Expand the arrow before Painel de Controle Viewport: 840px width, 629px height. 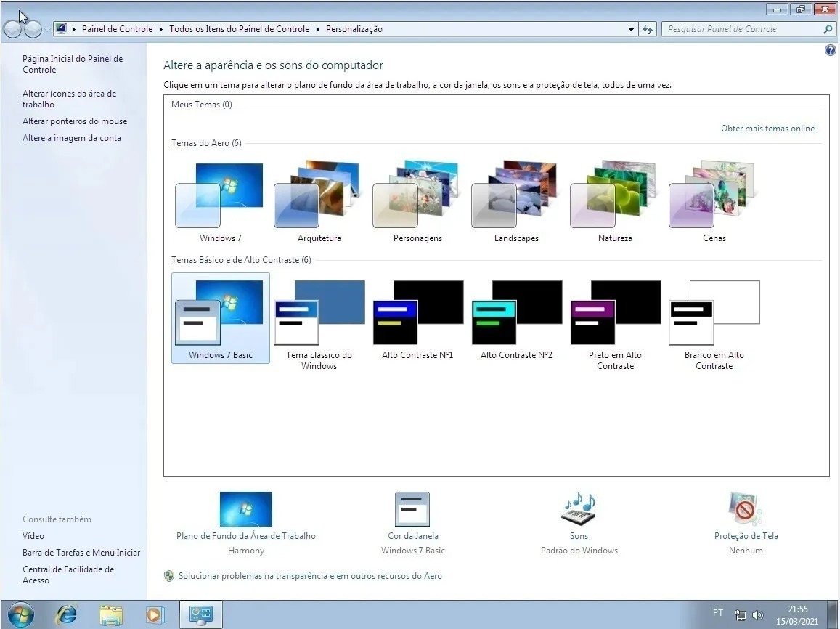[74, 29]
